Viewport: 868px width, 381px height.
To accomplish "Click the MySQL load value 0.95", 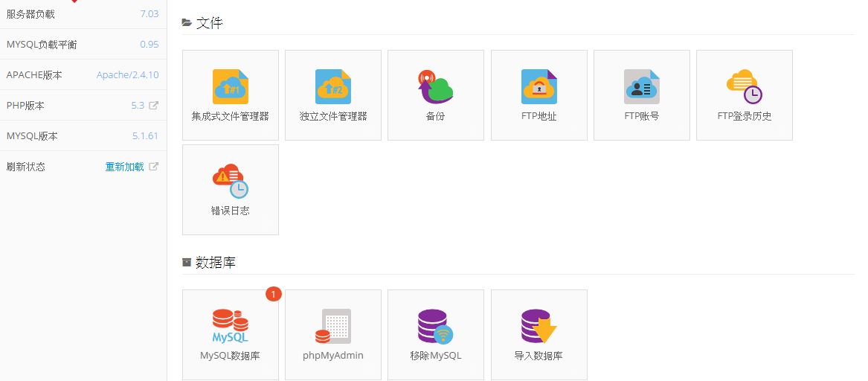I will (x=150, y=45).
